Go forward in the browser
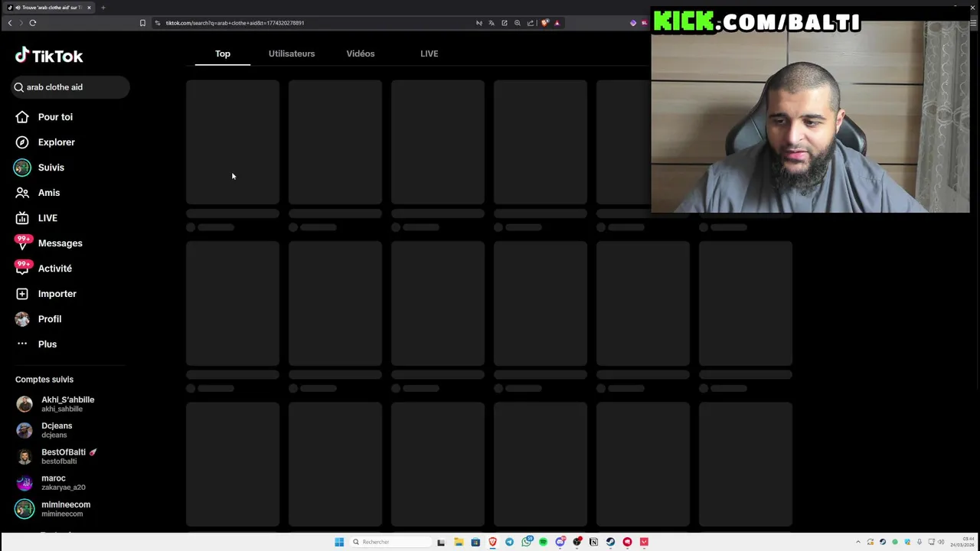 pyautogui.click(x=21, y=23)
